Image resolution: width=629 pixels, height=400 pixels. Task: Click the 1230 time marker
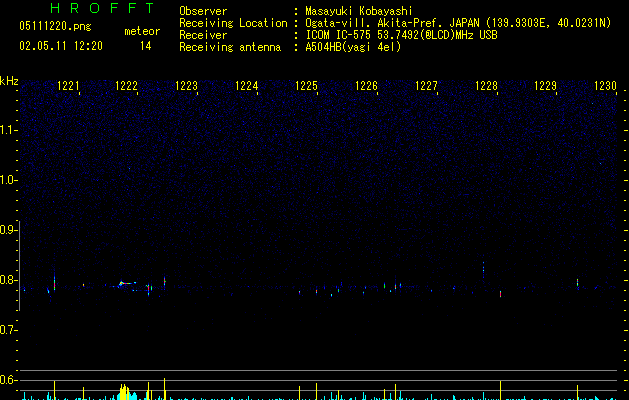coord(605,86)
